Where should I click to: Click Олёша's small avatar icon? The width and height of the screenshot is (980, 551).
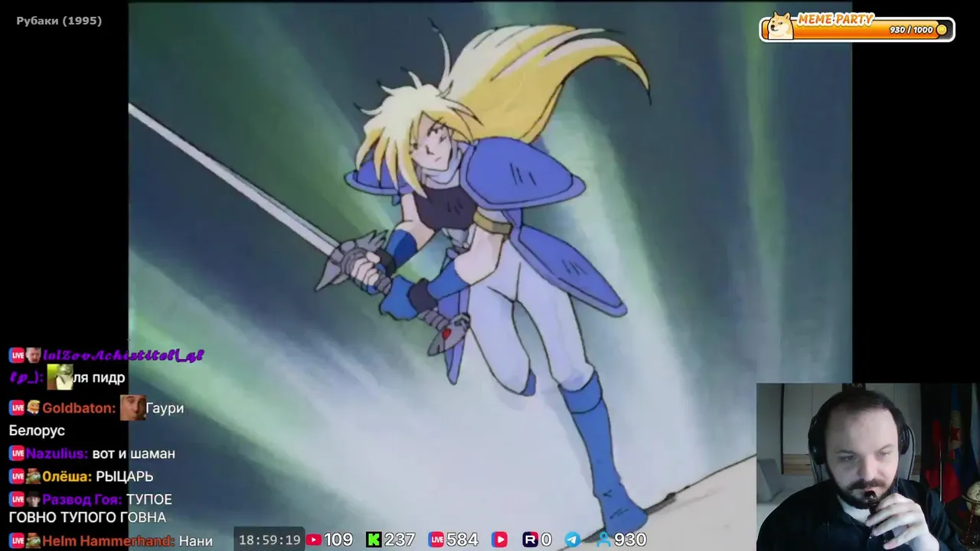(x=34, y=477)
